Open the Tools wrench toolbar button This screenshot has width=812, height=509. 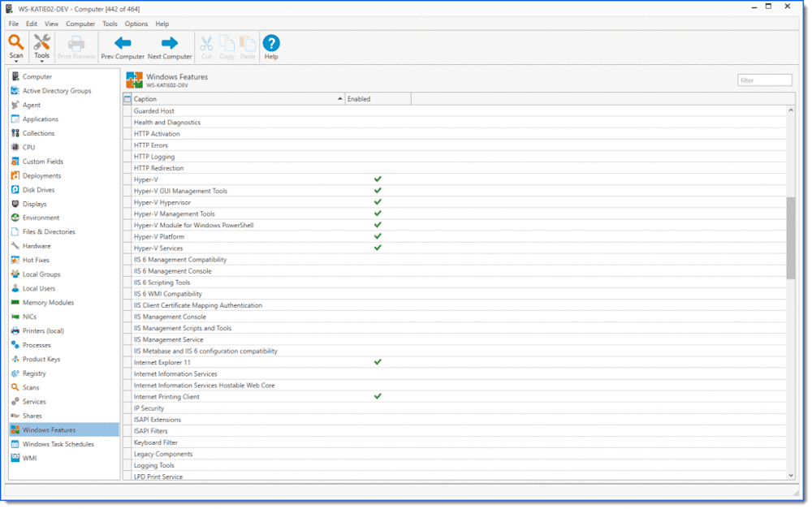[x=41, y=42]
